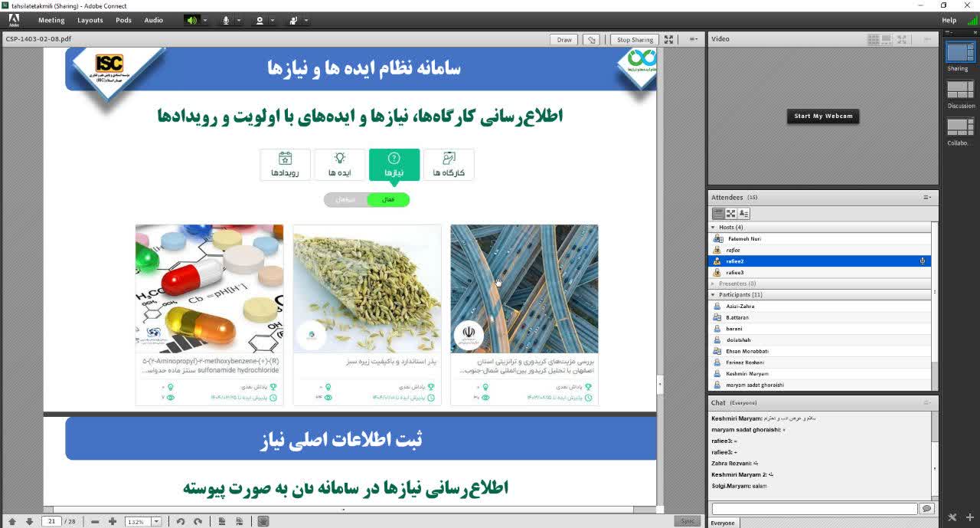Select the Collaboration layout thumbnail
Screen dimensions: 980x528
coord(960,126)
